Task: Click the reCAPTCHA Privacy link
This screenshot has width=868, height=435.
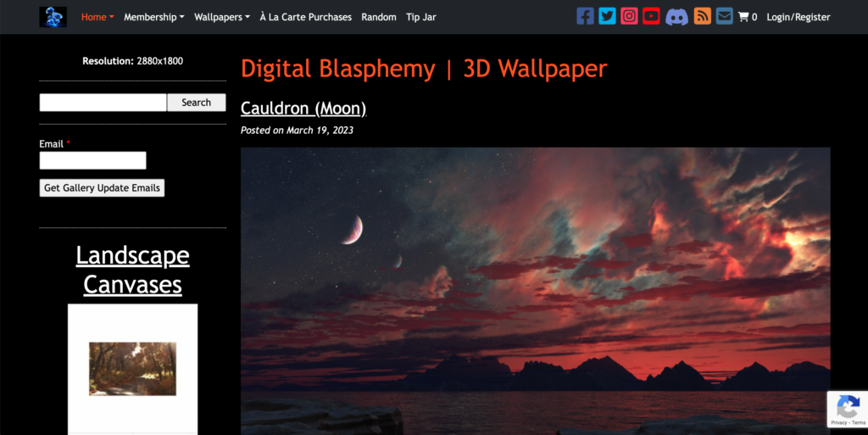Action: pos(838,423)
